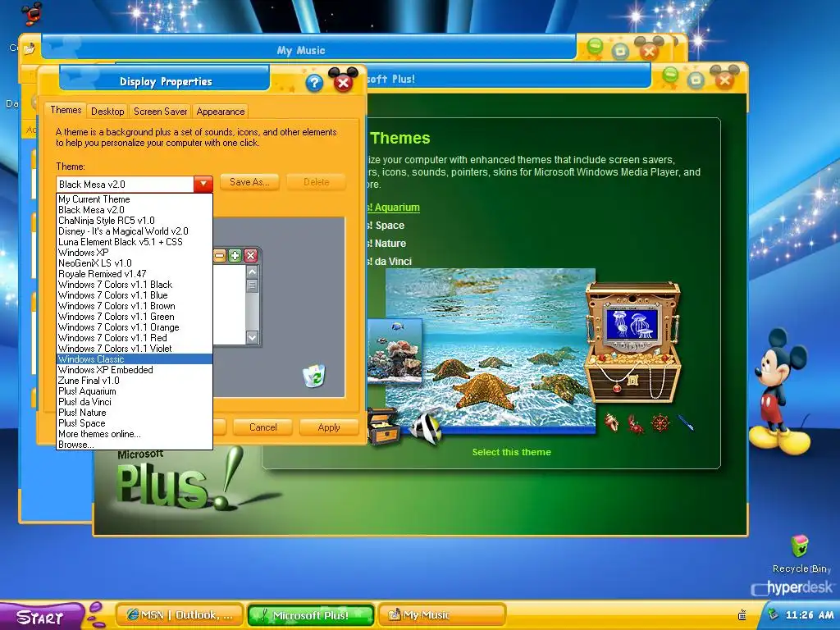Screen dimensions: 840x630
Task: Click the ship wheel icon under preview
Action: coord(660,422)
